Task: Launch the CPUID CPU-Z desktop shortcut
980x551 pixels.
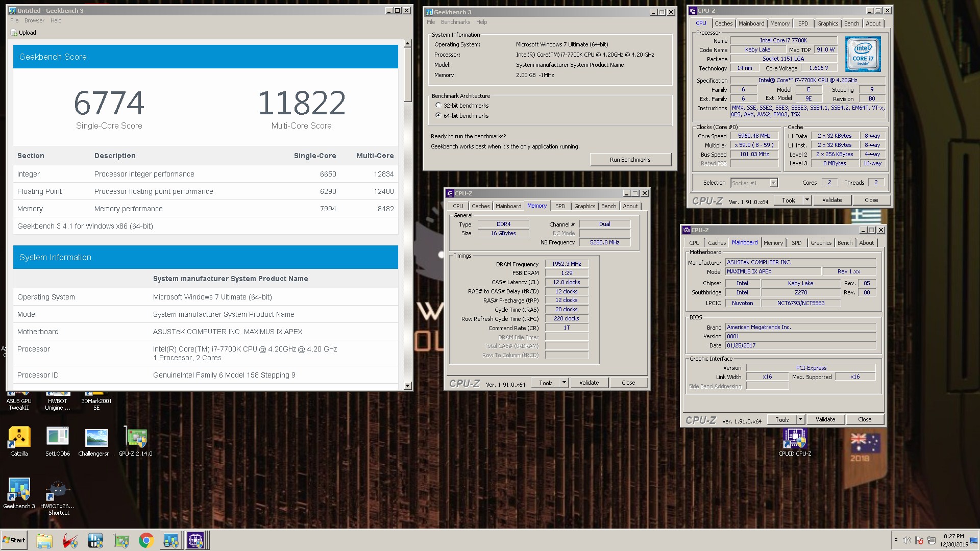Action: point(795,442)
